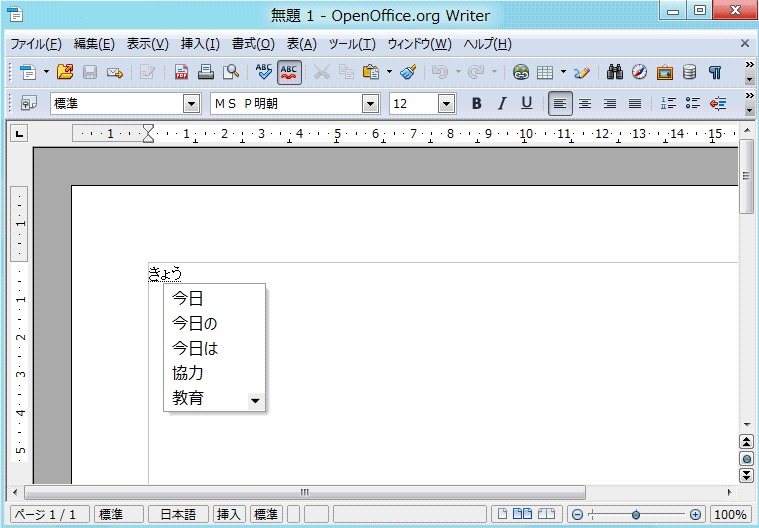The width and height of the screenshot is (759, 528).
Task: Click the Redo arrow icon
Action: tap(476, 73)
